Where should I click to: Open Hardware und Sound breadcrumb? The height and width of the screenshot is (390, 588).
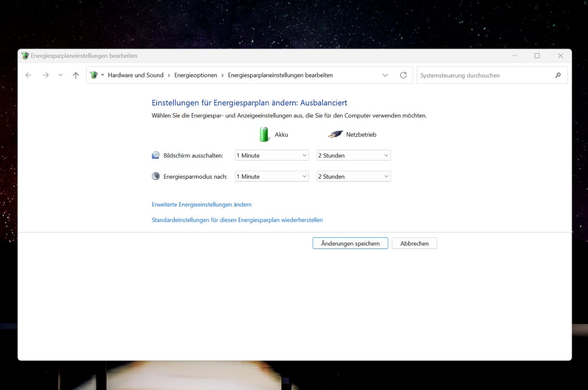pyautogui.click(x=135, y=75)
